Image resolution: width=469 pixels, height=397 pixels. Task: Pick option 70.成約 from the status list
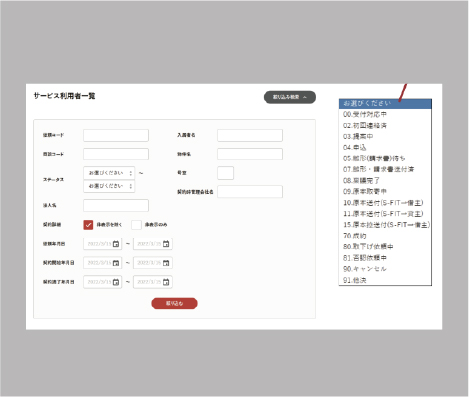point(385,236)
